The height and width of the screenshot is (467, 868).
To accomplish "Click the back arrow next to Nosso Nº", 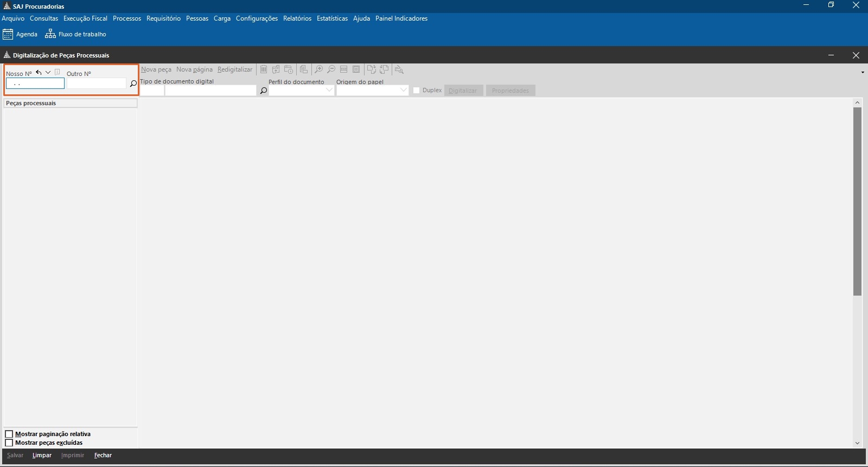I will [x=39, y=73].
